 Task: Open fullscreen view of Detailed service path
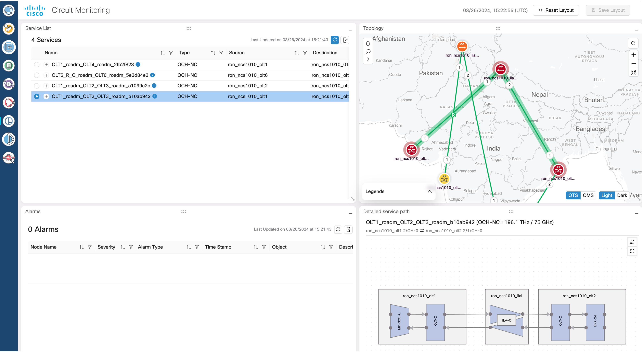click(632, 251)
